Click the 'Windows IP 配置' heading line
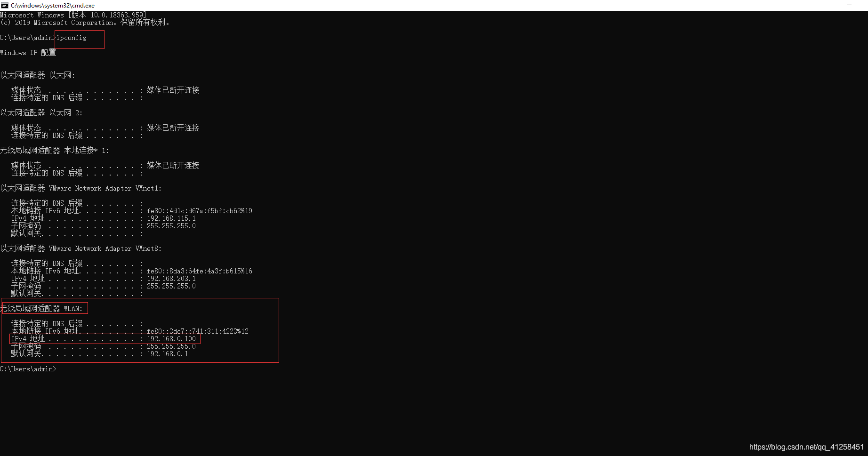868x456 pixels. pyautogui.click(x=28, y=53)
